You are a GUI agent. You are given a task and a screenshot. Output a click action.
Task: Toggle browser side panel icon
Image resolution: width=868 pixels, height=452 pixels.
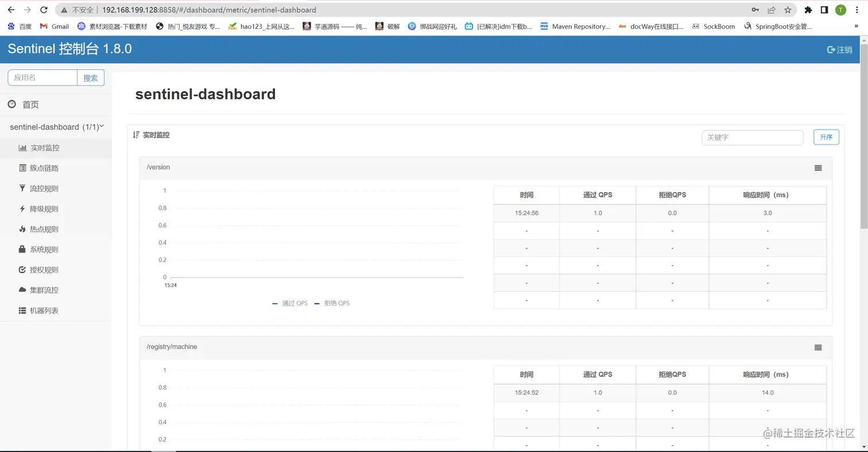pyautogui.click(x=824, y=10)
